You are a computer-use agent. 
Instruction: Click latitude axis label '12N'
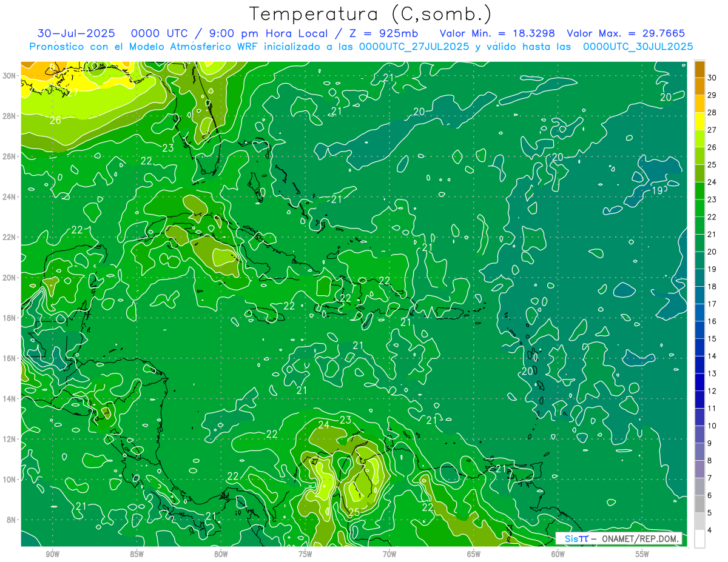(9, 439)
